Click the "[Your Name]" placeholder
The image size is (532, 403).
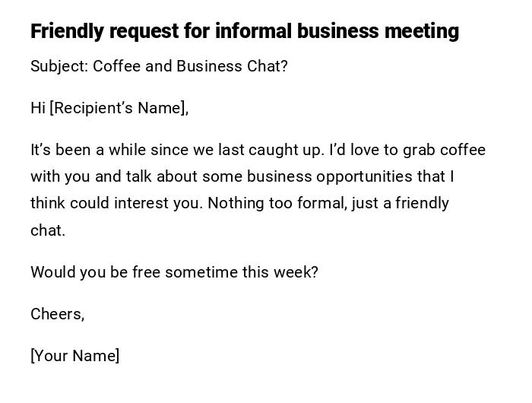point(74,356)
